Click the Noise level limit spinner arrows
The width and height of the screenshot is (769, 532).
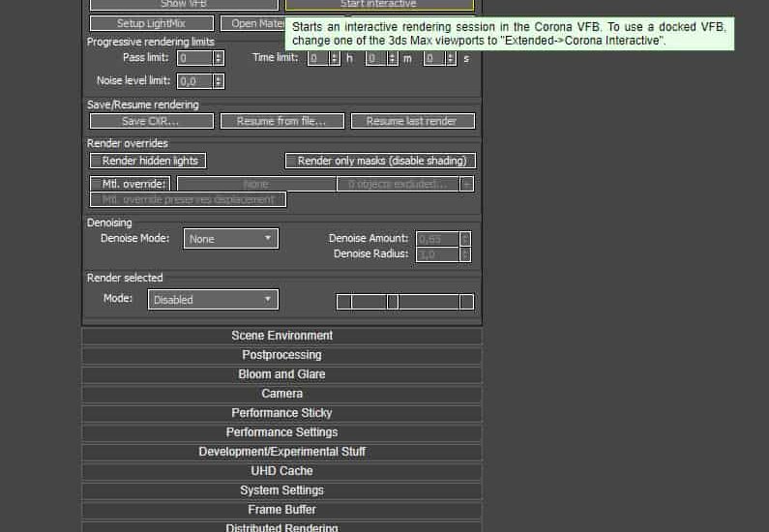[219, 81]
